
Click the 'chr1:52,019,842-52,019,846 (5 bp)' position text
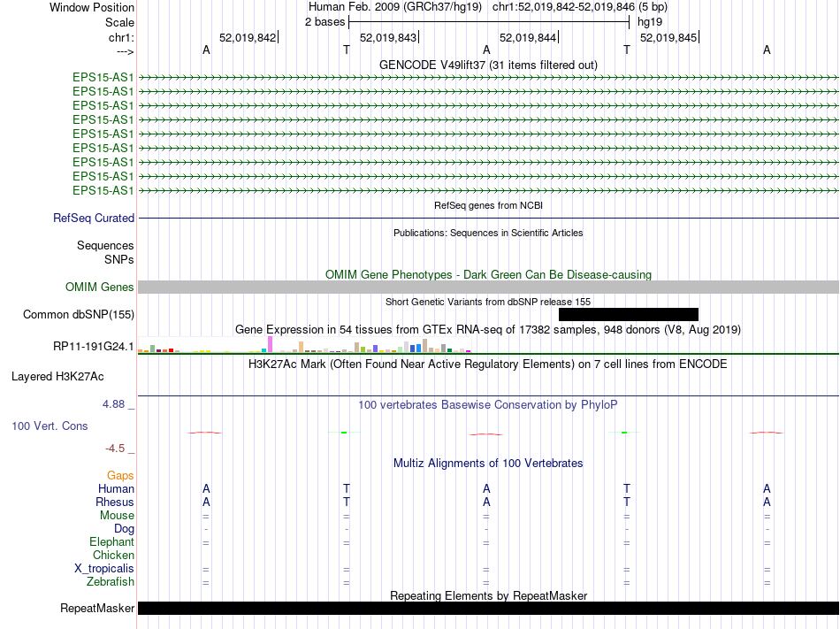point(580,7)
